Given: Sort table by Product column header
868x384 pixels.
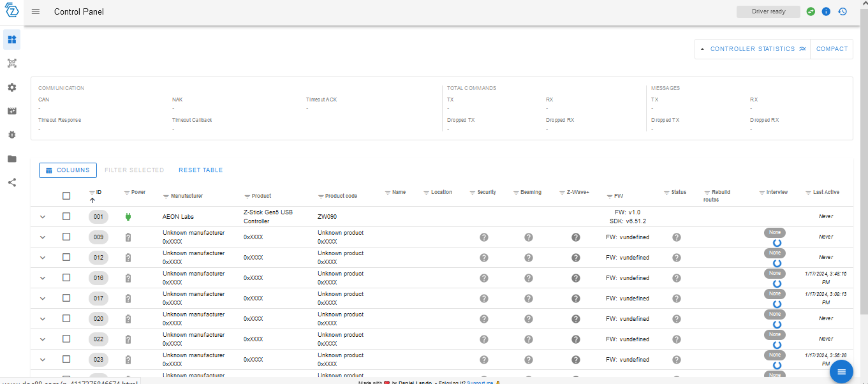Looking at the screenshot, I should pyautogui.click(x=261, y=196).
